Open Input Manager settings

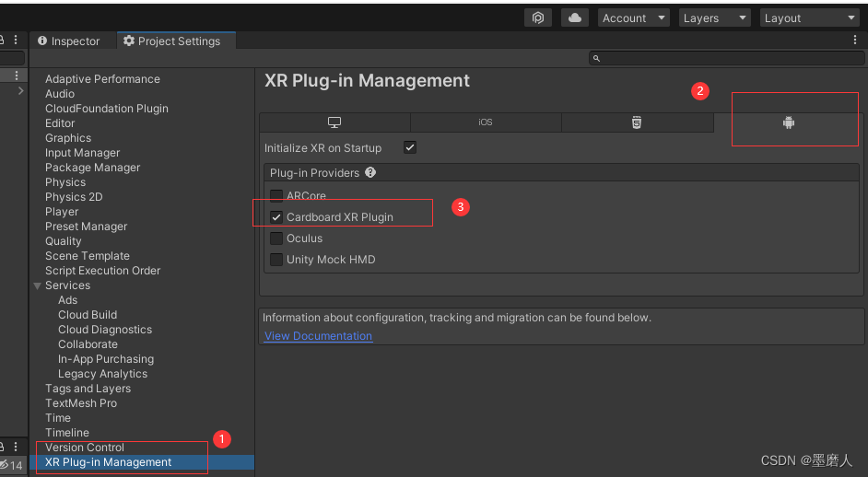[x=83, y=153]
